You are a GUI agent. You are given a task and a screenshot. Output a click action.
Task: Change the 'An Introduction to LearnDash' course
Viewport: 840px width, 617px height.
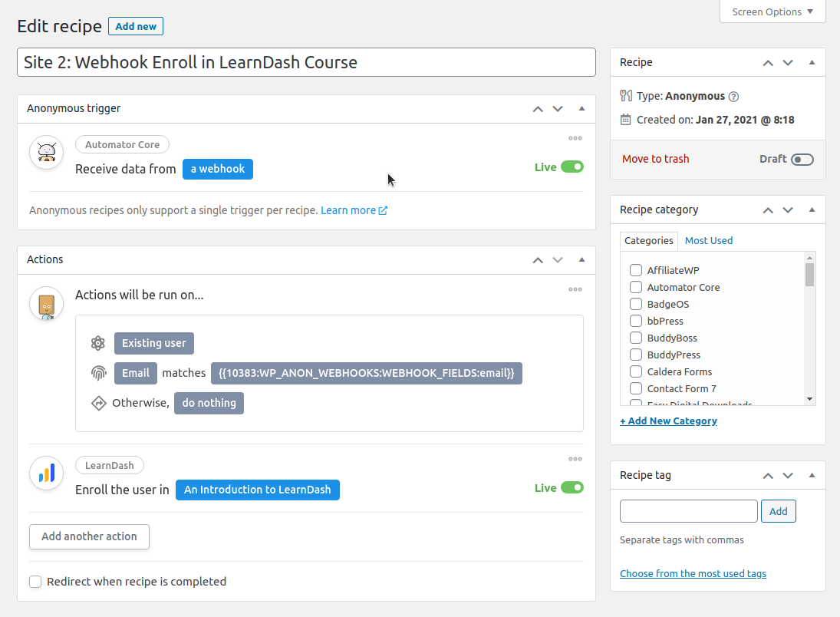point(258,490)
